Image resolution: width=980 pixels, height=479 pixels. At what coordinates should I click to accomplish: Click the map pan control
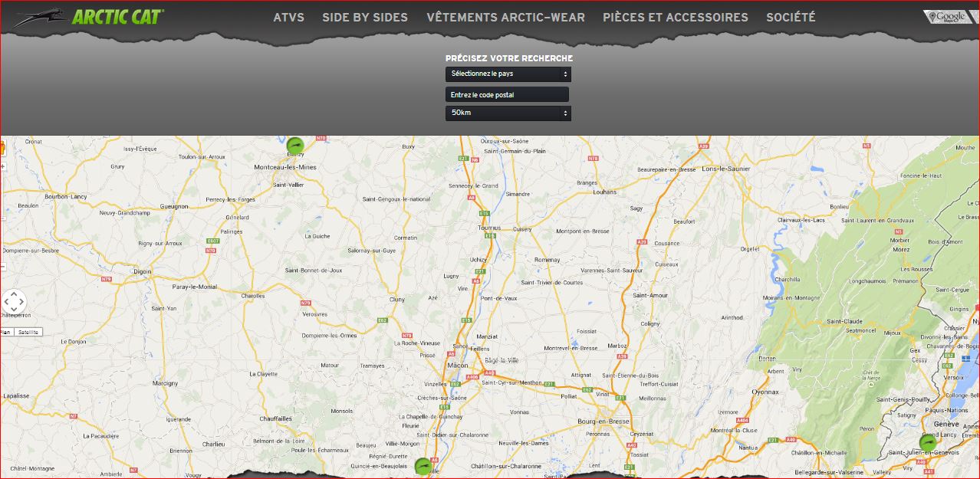(x=13, y=302)
